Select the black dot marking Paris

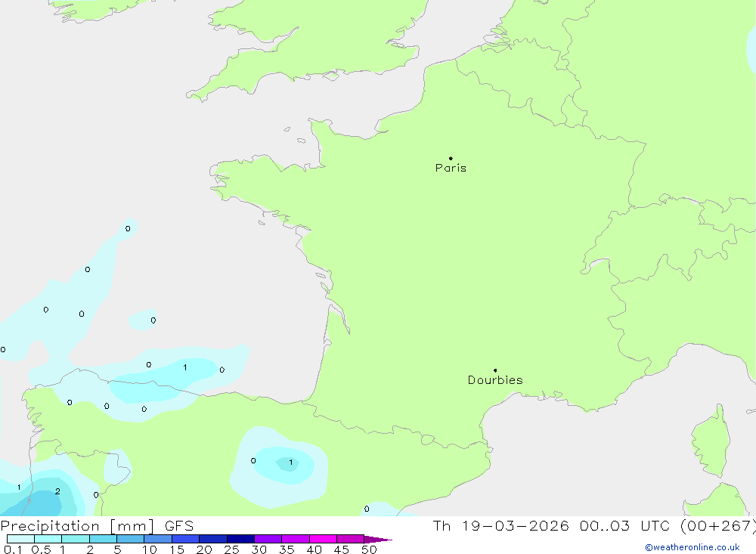[x=451, y=158]
